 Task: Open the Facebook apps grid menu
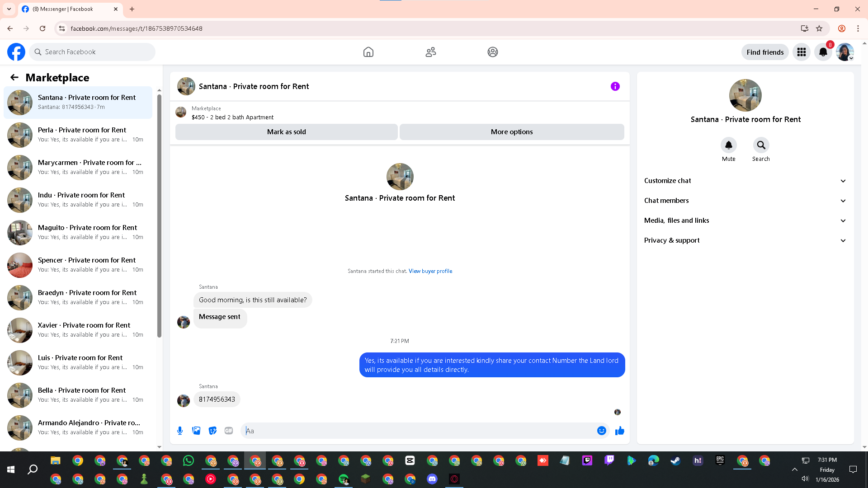click(x=801, y=52)
